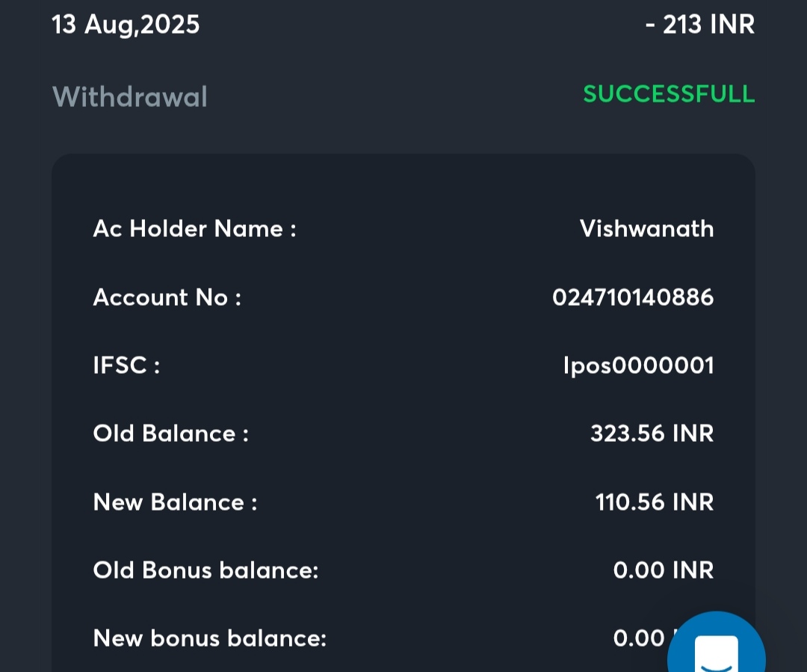Select the Ac Holder Name label
This screenshot has height=672, width=807.
(x=194, y=229)
